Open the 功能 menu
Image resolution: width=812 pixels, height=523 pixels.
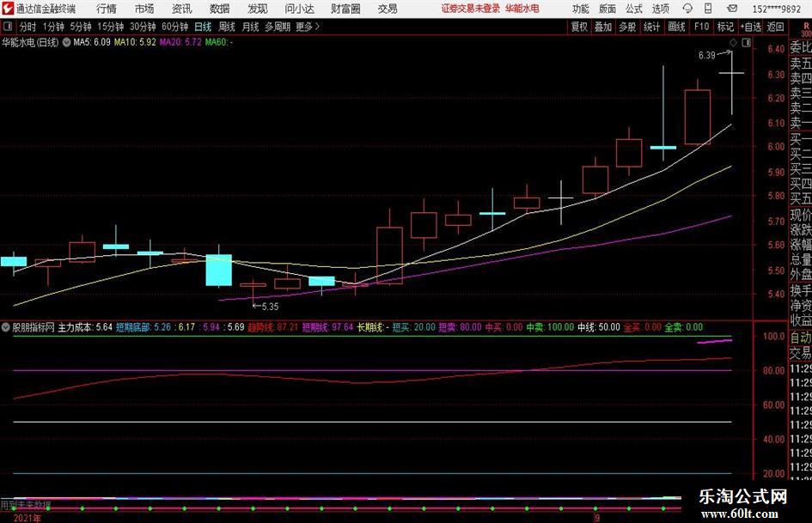click(581, 9)
